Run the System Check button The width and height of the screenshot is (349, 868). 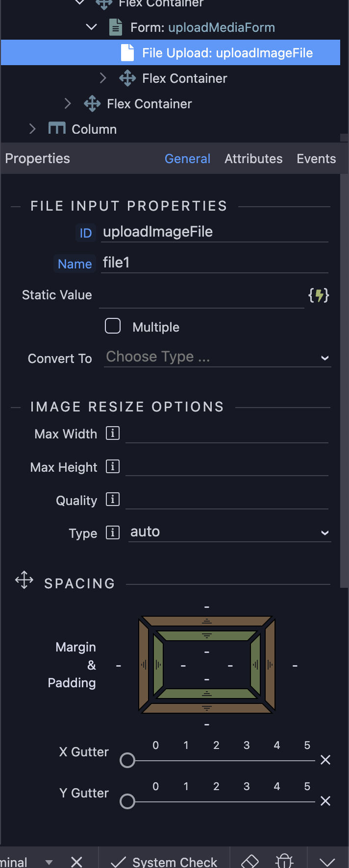[x=164, y=862]
